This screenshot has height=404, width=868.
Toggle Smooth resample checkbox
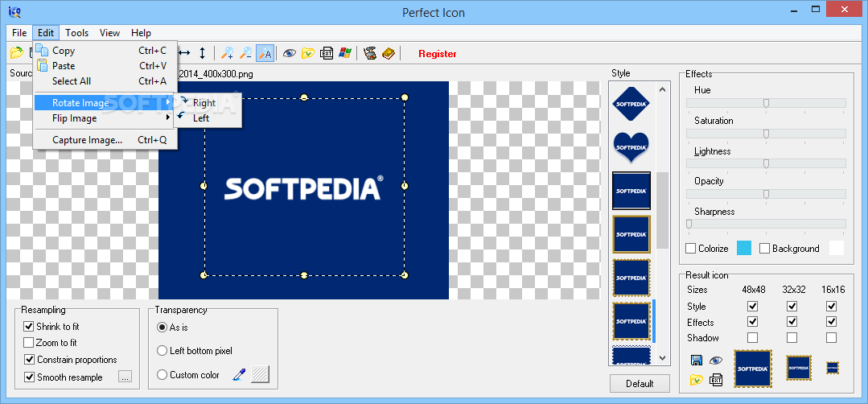pos(29,377)
